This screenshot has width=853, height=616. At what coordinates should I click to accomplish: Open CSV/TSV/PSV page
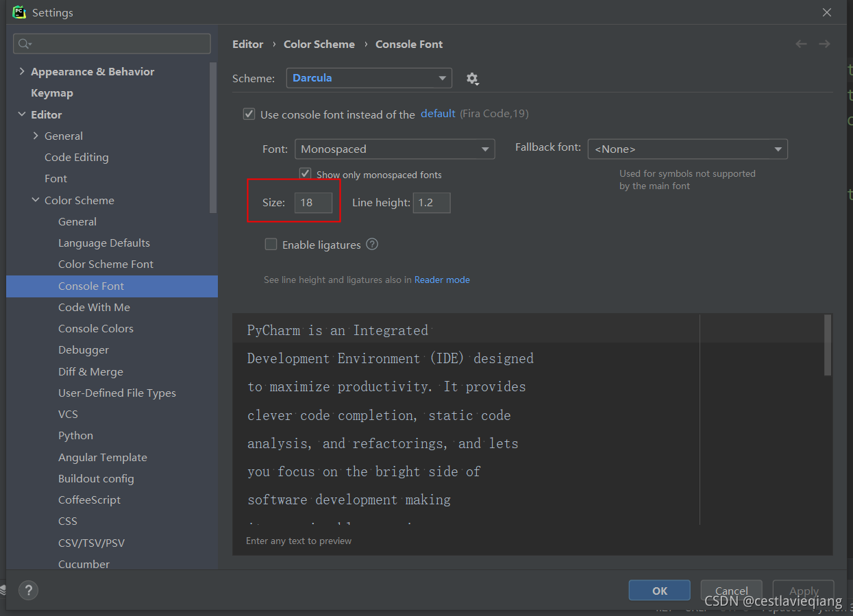[x=91, y=543]
